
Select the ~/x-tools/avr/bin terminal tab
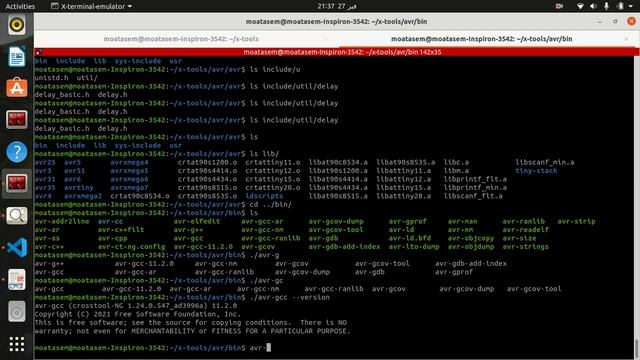click(x=481, y=39)
